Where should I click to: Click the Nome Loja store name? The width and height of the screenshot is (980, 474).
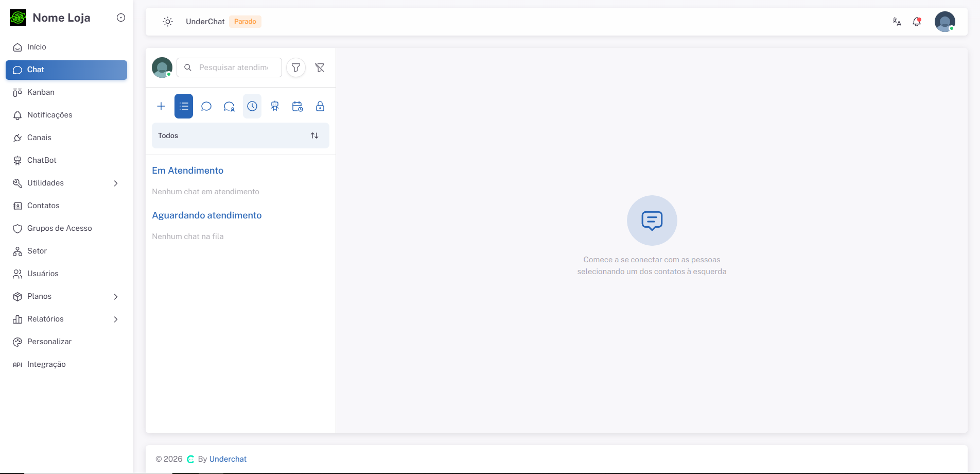(x=62, y=18)
